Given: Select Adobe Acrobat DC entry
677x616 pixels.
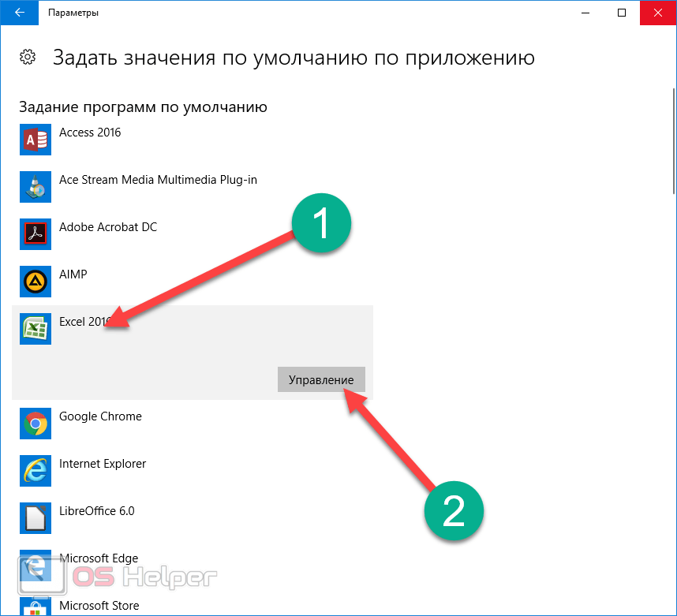Looking at the screenshot, I should point(193,234).
